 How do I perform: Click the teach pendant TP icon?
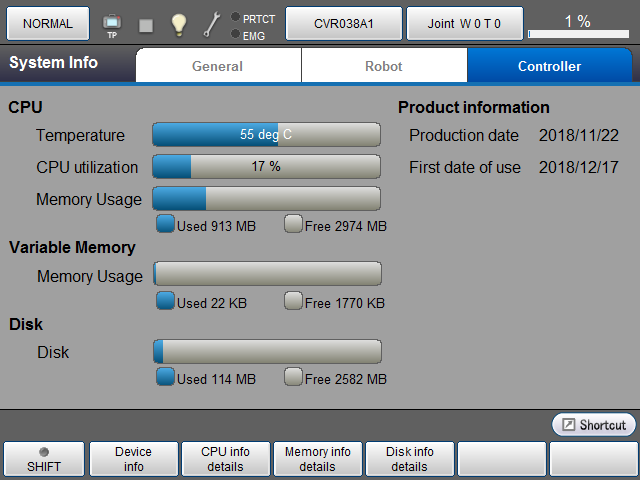click(112, 23)
